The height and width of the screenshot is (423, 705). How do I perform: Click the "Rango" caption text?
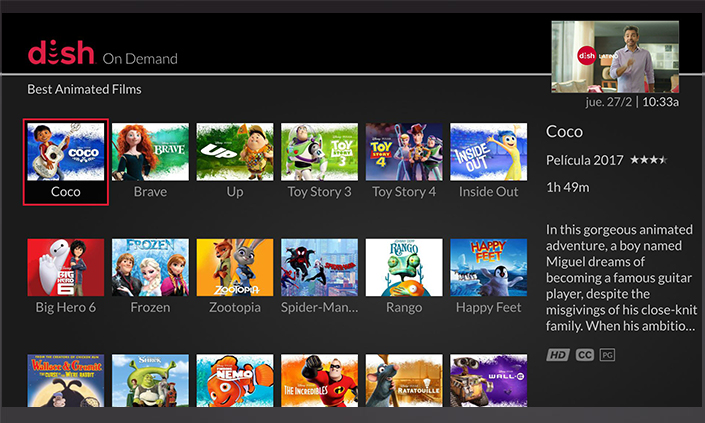[404, 307]
